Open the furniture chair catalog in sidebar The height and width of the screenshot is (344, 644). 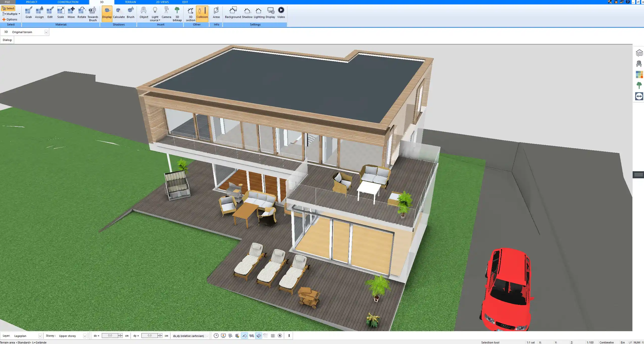click(639, 64)
